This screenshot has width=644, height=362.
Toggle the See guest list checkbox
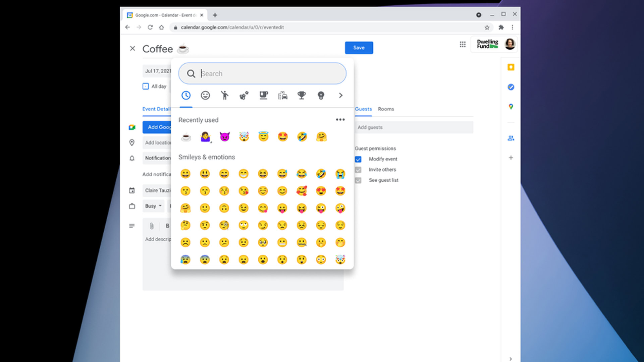click(x=358, y=180)
